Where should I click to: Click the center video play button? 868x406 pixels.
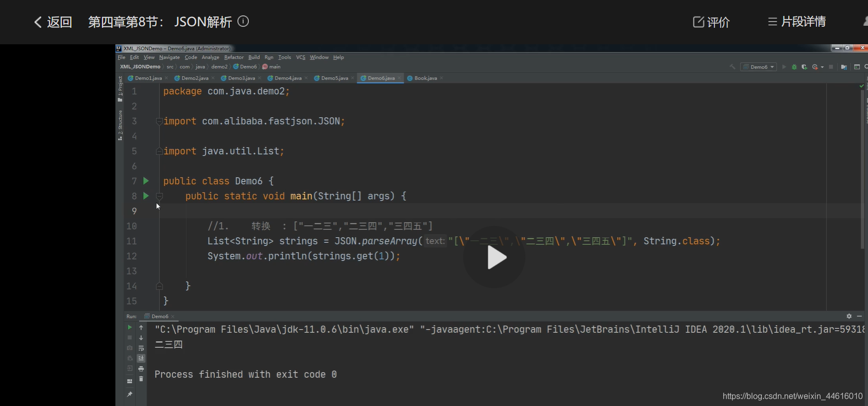pyautogui.click(x=494, y=257)
